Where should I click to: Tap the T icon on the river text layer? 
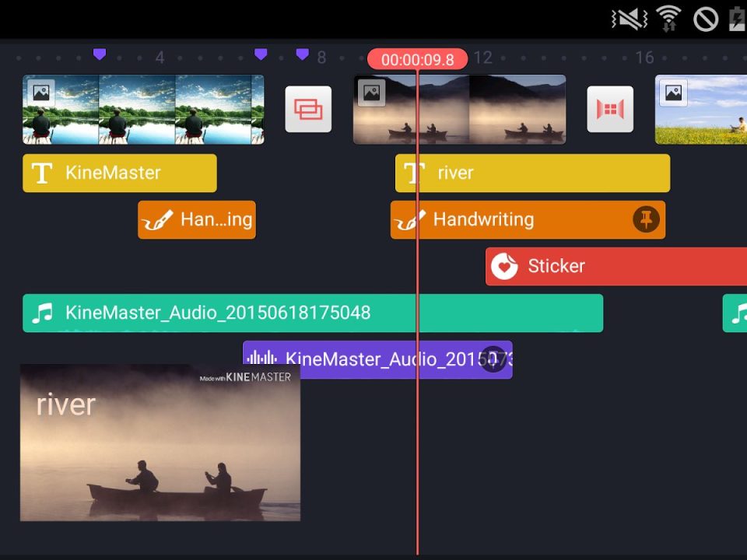click(414, 173)
